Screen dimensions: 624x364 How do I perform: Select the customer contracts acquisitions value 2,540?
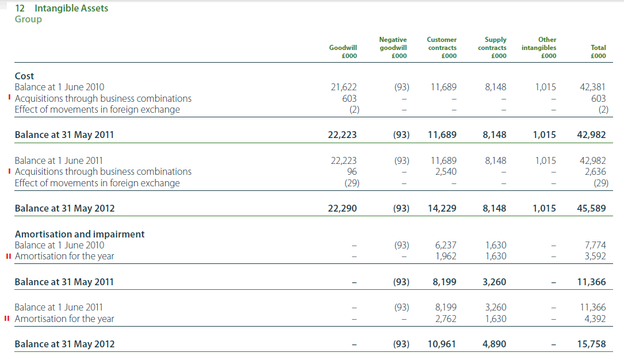[446, 171]
